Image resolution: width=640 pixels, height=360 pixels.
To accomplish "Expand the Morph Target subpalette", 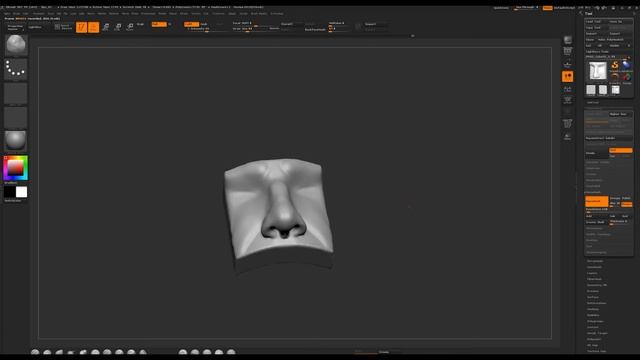I will click(597, 333).
